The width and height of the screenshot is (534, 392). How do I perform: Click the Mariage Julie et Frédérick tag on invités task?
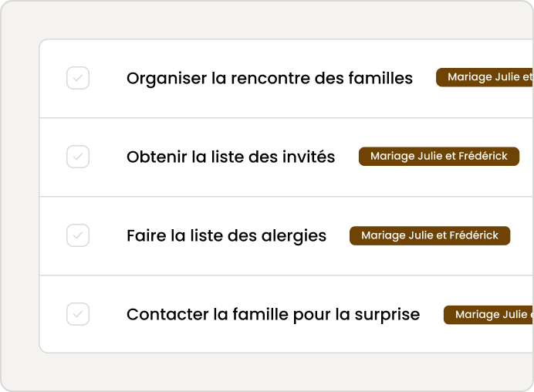(x=438, y=157)
